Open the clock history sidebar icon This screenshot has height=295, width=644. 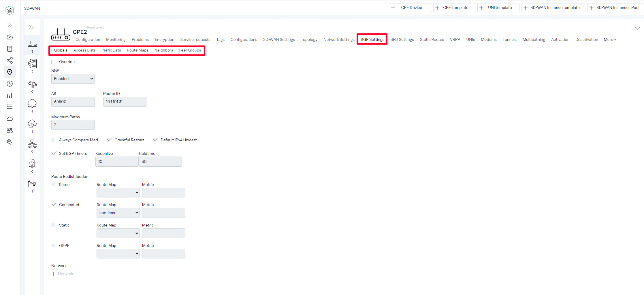click(10, 84)
